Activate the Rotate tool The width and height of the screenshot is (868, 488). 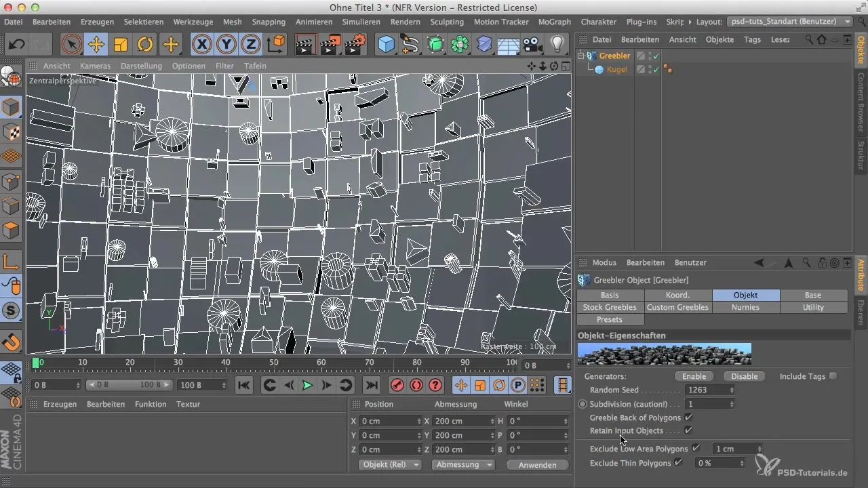point(145,45)
